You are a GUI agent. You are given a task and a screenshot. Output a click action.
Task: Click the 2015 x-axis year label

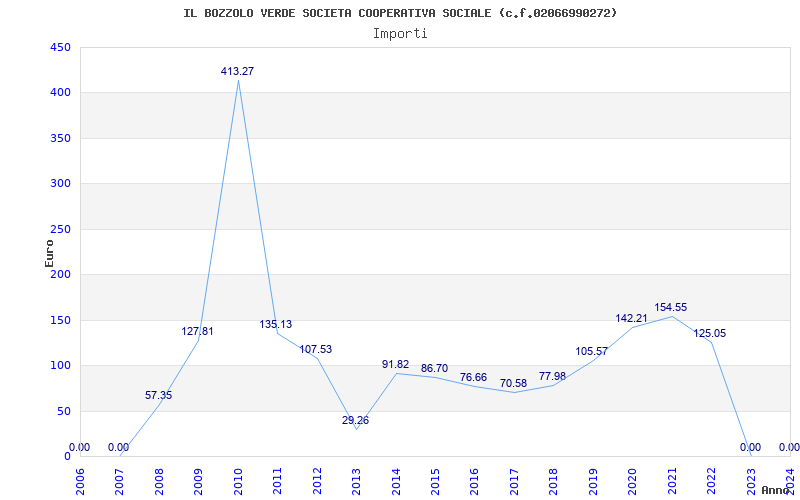[435, 481]
